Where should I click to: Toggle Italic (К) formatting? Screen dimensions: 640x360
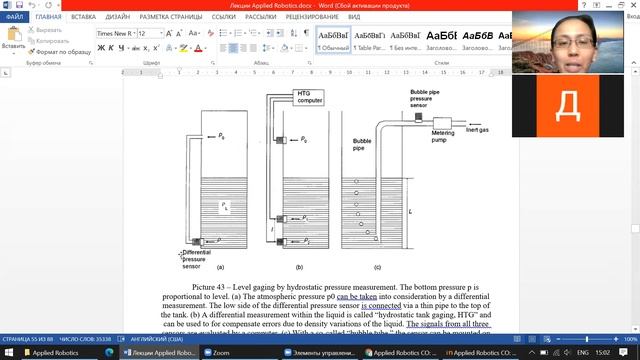[x=111, y=48]
